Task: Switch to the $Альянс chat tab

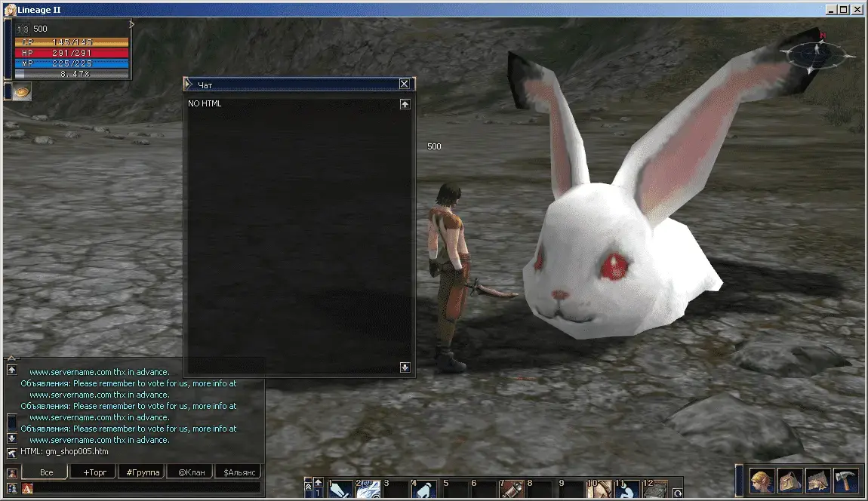Action: tap(239, 472)
